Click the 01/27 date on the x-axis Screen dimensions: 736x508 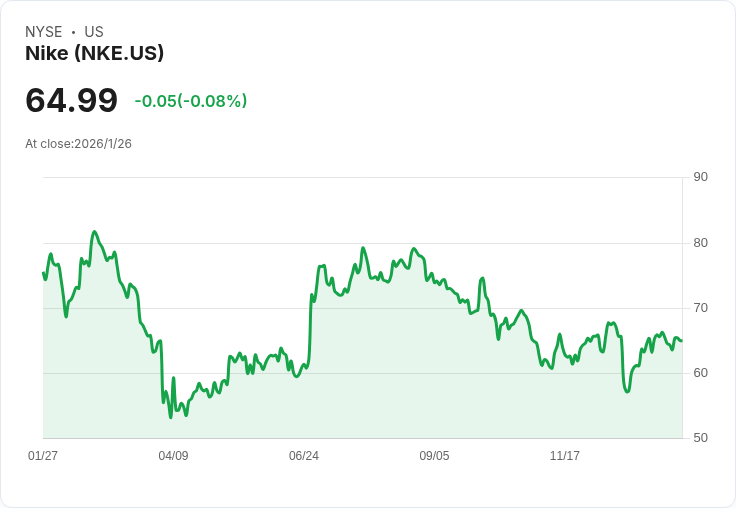click(x=43, y=456)
